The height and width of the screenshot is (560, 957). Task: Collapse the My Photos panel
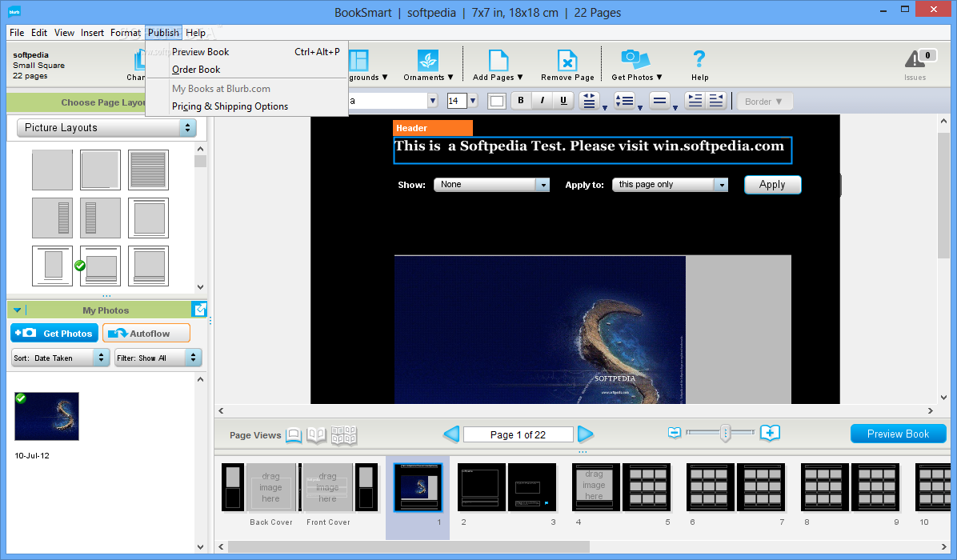pyautogui.click(x=17, y=310)
